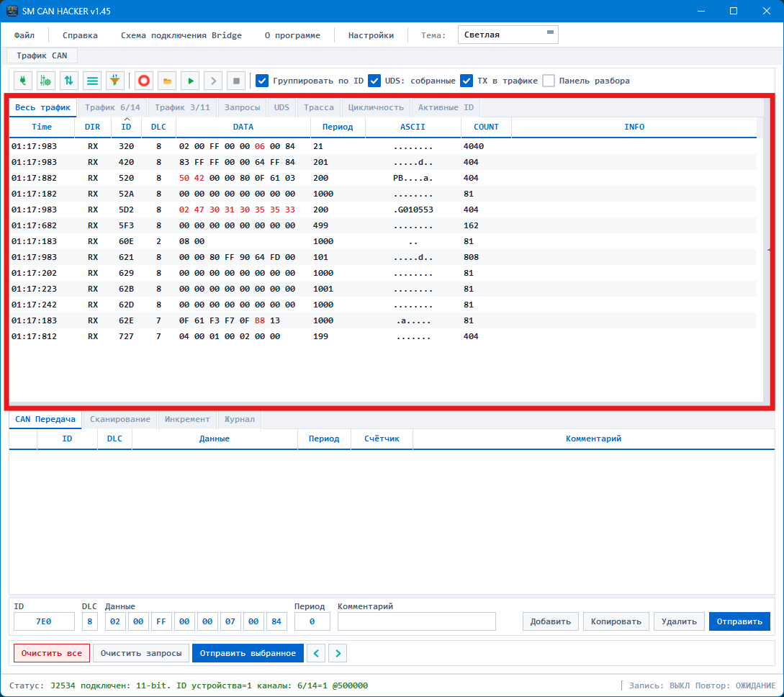Click the Период input field containing 0
The height and width of the screenshot is (697, 784).
[x=312, y=621]
